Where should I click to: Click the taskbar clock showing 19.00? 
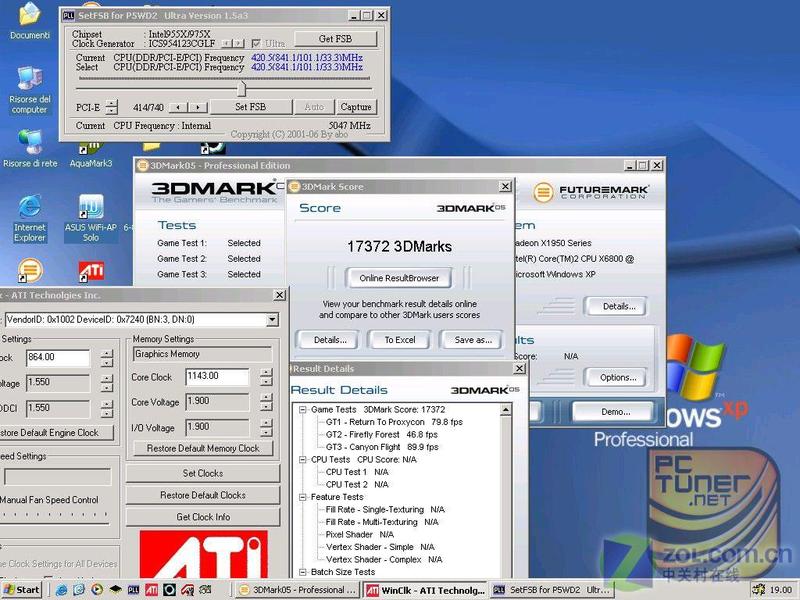(781, 590)
